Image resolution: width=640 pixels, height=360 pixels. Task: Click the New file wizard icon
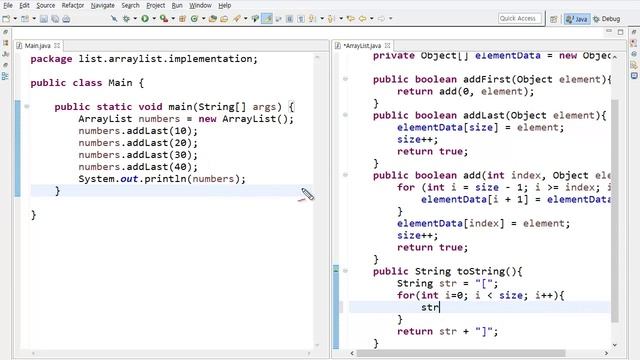[x=6, y=19]
